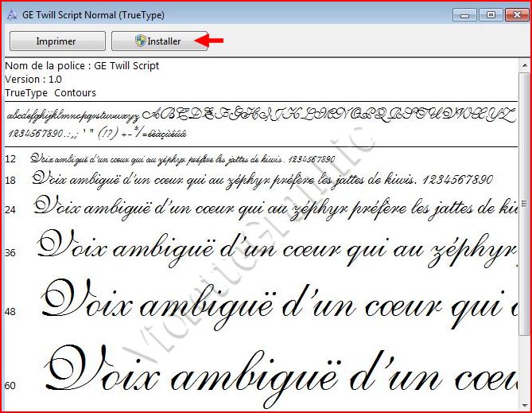
Task: Click the Installer button
Action: 159,41
